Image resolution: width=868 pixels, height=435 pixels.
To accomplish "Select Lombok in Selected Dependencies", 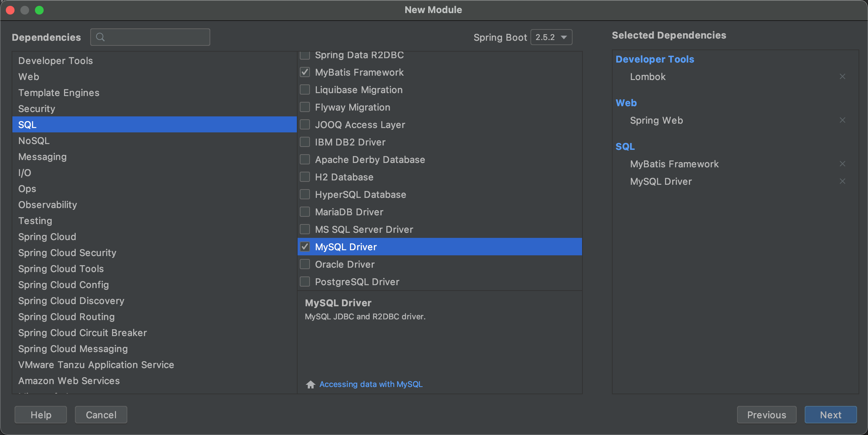I will (x=648, y=77).
